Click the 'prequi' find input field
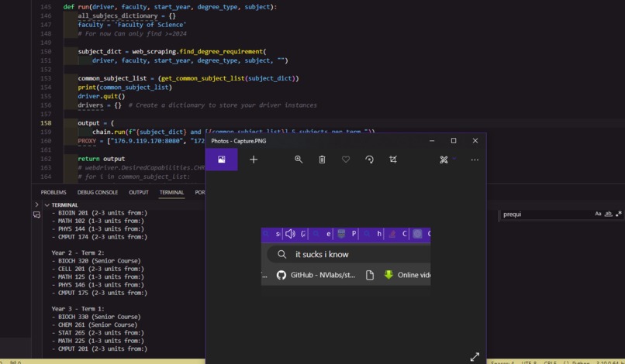Image resolution: width=625 pixels, height=364 pixels. coord(546,215)
